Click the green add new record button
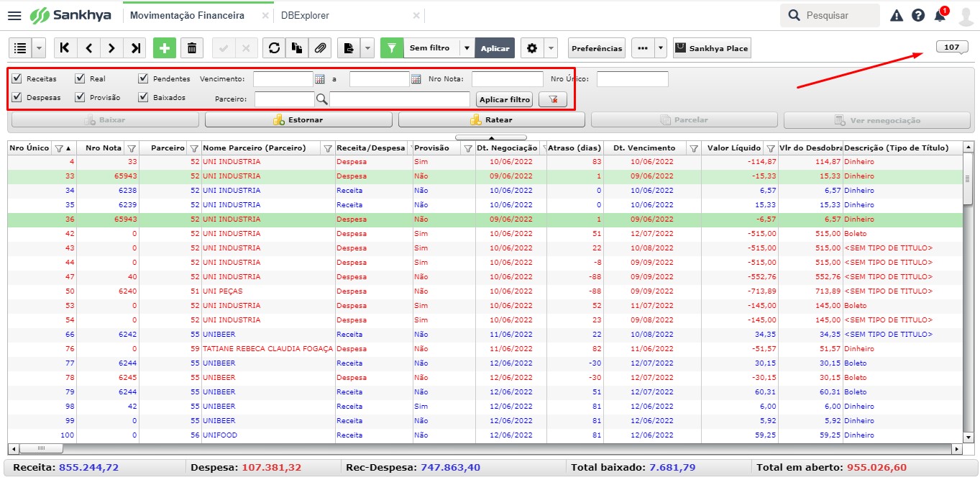This screenshot has height=480, width=980. [x=164, y=48]
